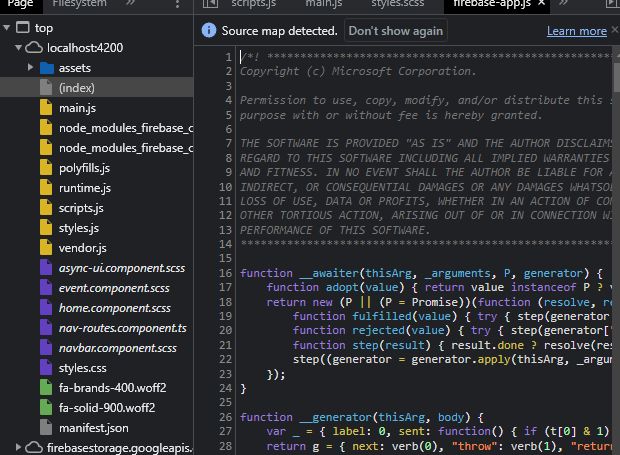Click Don't show again button

coord(395,31)
